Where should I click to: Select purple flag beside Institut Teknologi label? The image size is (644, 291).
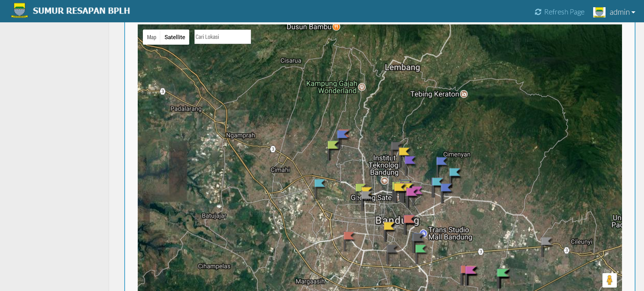coord(409,160)
